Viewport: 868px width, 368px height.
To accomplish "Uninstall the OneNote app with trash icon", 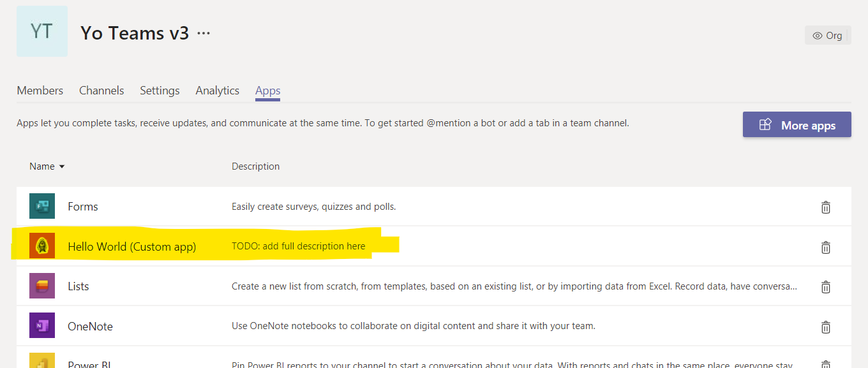I will pyautogui.click(x=826, y=327).
